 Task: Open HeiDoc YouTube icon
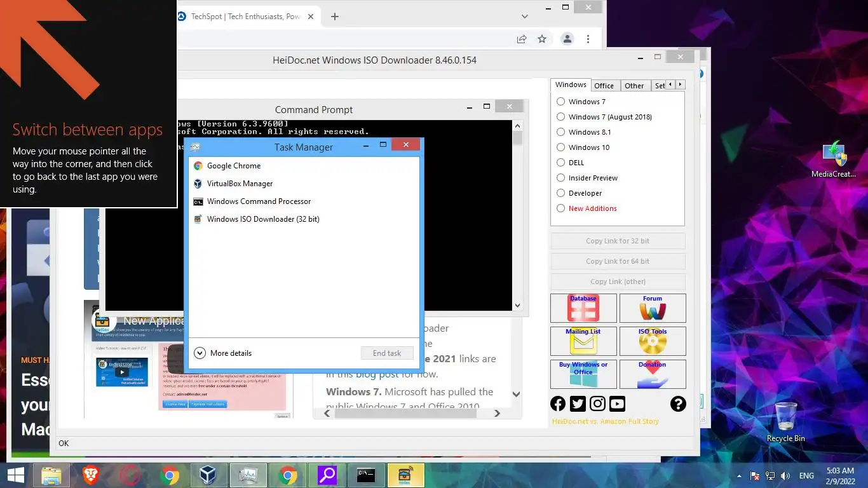click(x=617, y=403)
